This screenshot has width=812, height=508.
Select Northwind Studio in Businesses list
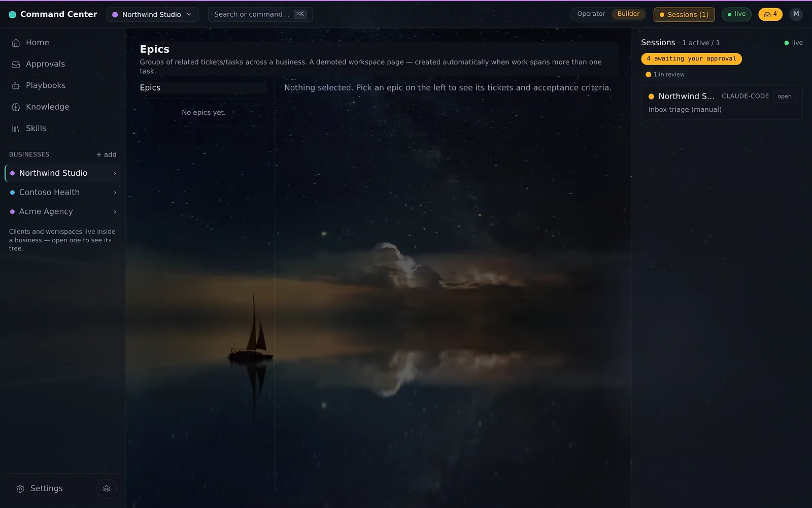tap(63, 173)
